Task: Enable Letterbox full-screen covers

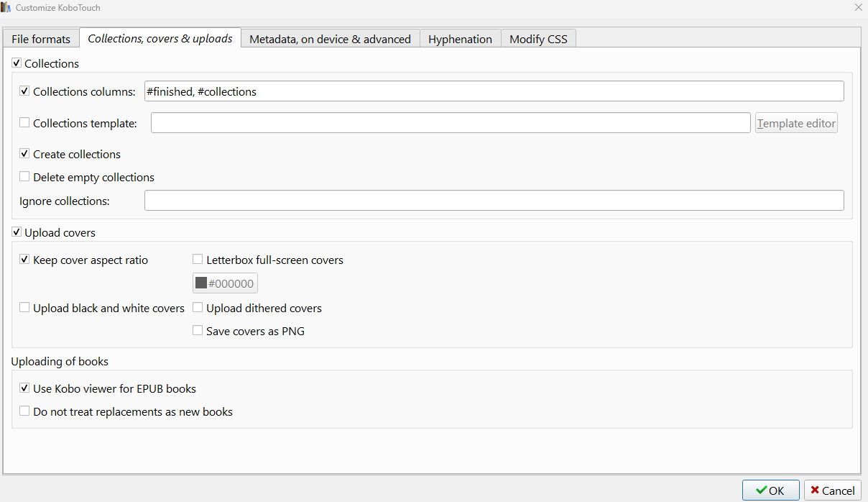Action: 198,260
